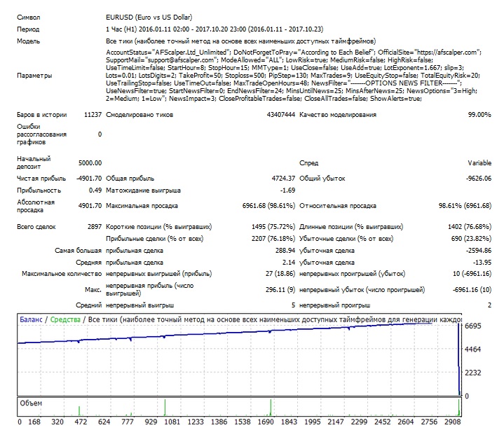This screenshot has height=430, width=504.
Task: Click the 'Ошибки рассогласования графиков' label
Action: [42, 134]
